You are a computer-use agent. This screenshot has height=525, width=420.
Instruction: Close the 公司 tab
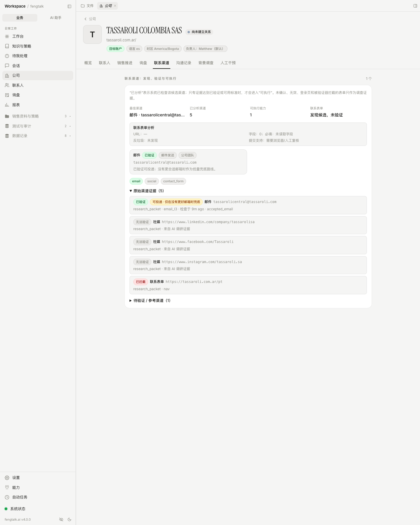115,6
